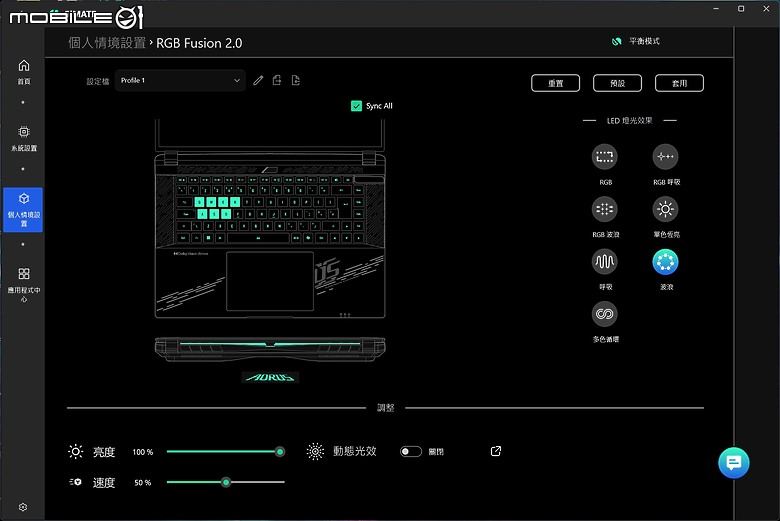Open 系統設置 system settings section
This screenshot has width=780, height=521.
(23, 138)
